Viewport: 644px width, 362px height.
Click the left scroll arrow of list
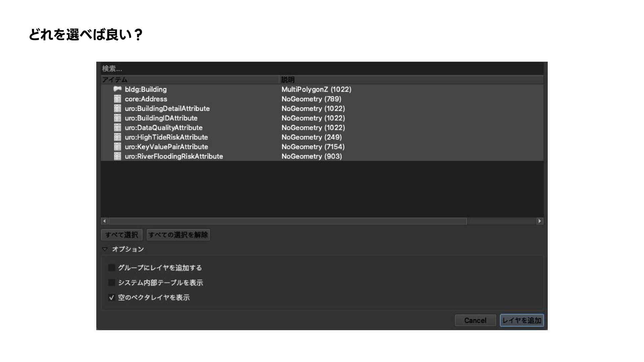click(x=104, y=221)
